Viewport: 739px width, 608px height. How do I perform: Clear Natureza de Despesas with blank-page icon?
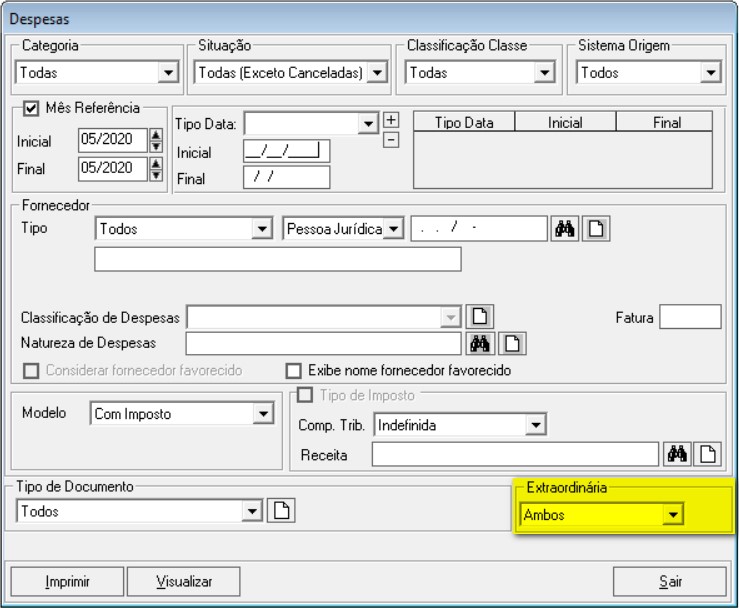pos(512,344)
